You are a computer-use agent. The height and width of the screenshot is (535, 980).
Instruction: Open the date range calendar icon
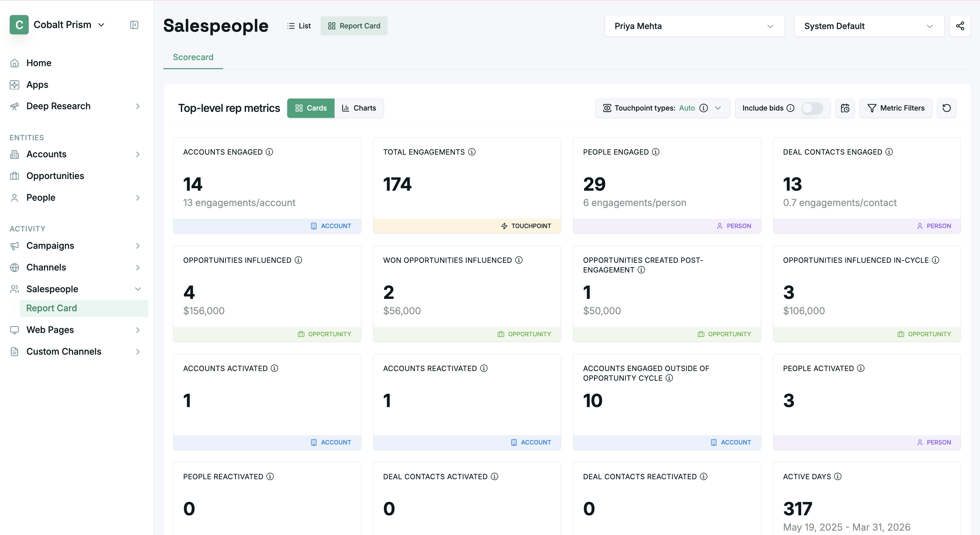[x=845, y=108]
